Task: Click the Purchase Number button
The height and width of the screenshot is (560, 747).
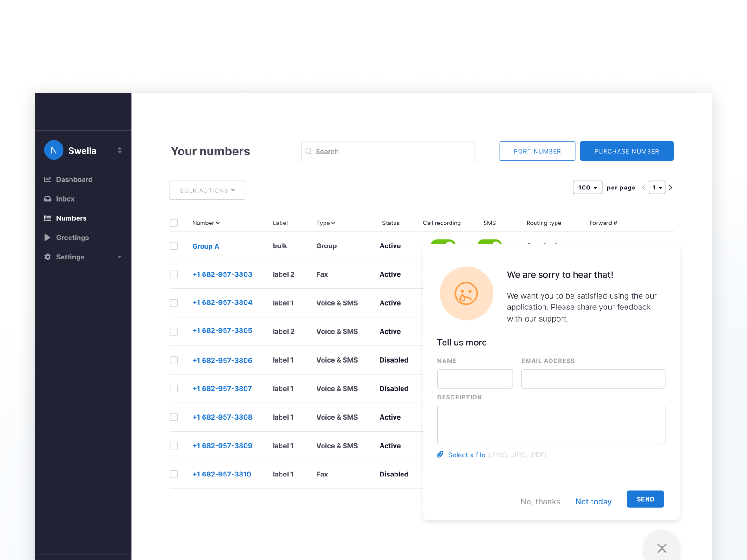Action: coord(627,151)
